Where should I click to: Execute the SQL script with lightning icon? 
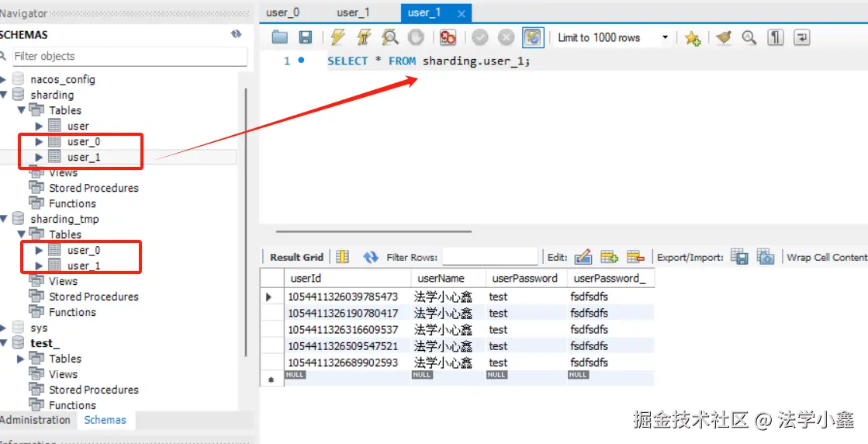click(x=337, y=37)
